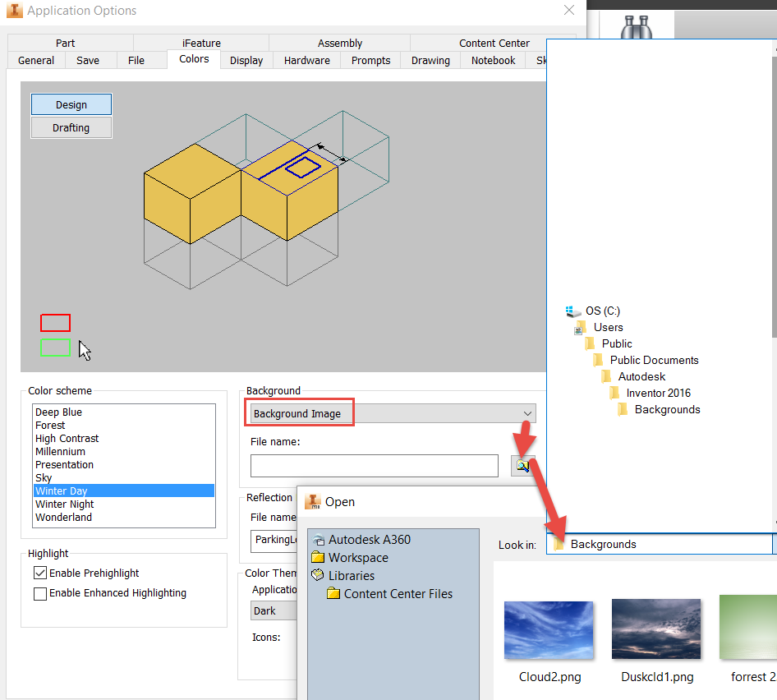Viewport: 777px width, 700px height.
Task: Select Deep Blue color scheme
Action: click(124, 412)
